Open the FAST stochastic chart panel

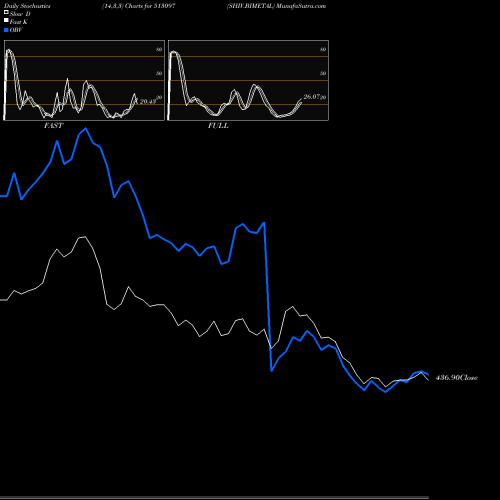point(84,80)
